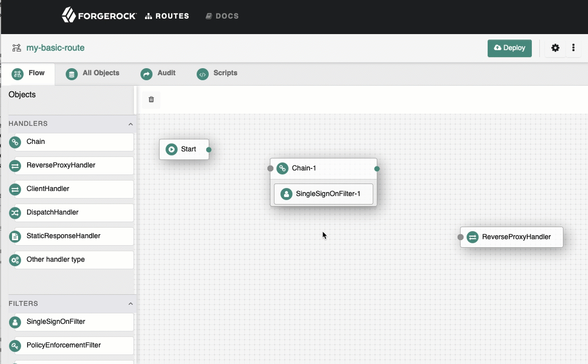Click the Audit tab arrow icon

(x=146, y=74)
